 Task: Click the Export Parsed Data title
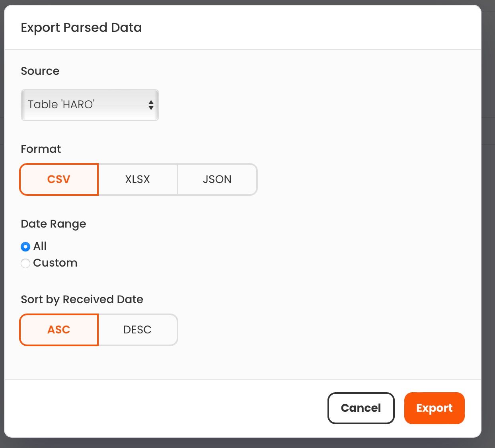tap(81, 28)
